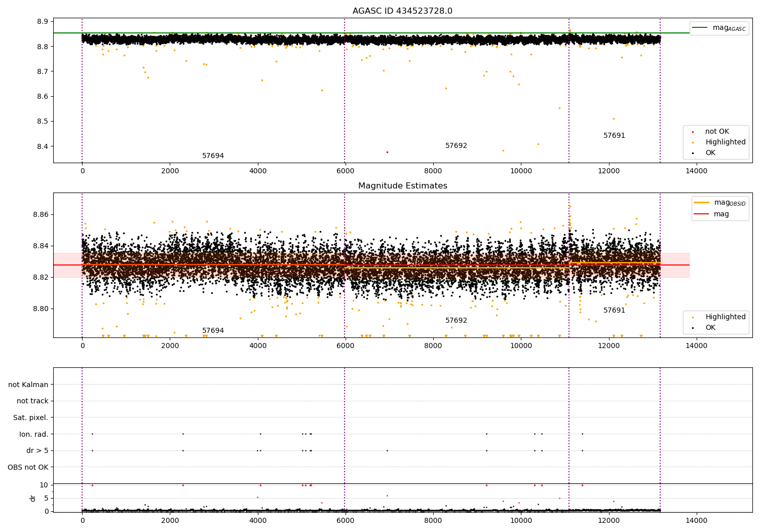Click the 57692 annotation in the top plot

456,146
